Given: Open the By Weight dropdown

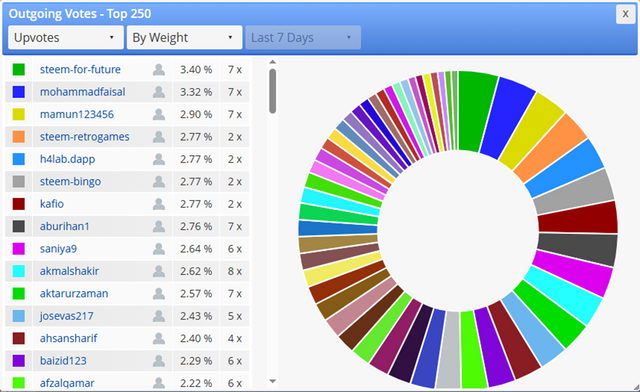Looking at the screenshot, I should click(x=184, y=38).
